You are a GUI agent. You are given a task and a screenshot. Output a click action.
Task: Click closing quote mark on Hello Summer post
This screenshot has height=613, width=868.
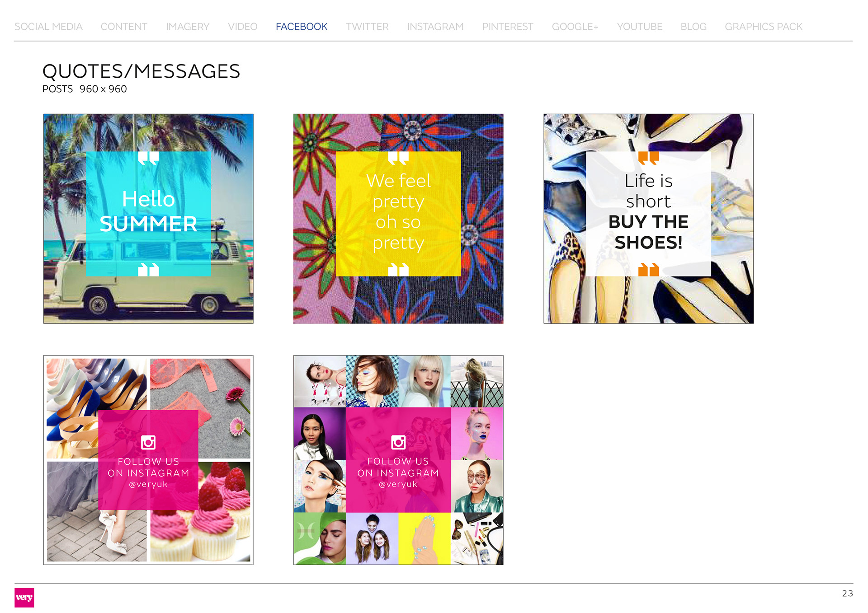click(148, 270)
